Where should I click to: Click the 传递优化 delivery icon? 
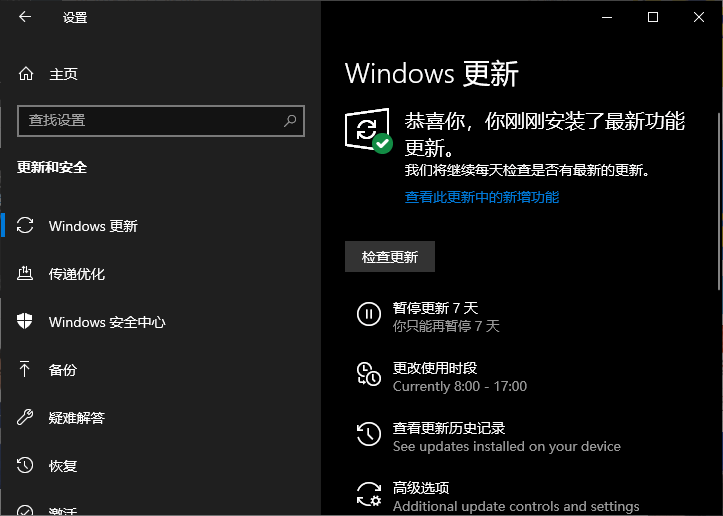[25, 273]
